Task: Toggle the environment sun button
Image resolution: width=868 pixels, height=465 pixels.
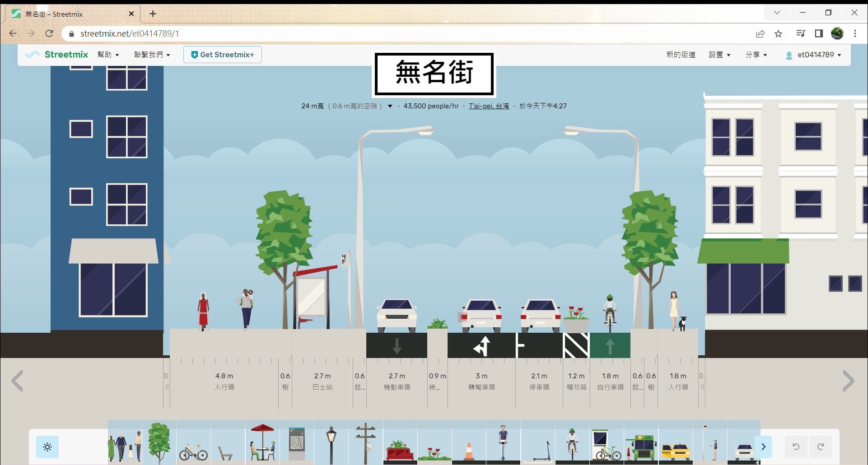Action: (x=47, y=447)
